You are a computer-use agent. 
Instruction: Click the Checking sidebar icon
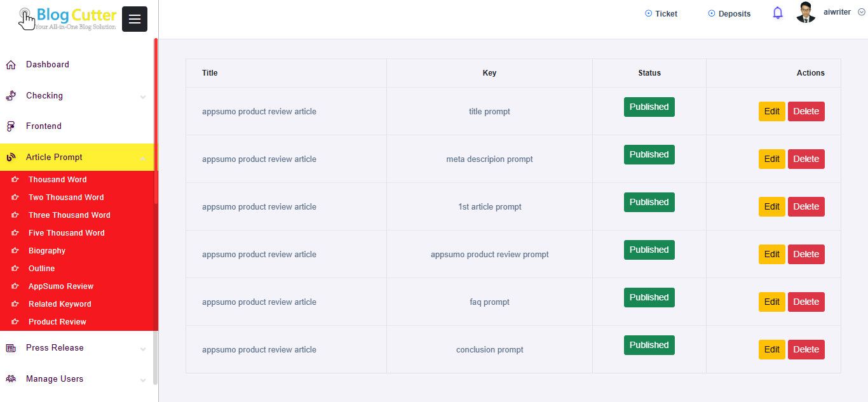[11, 96]
